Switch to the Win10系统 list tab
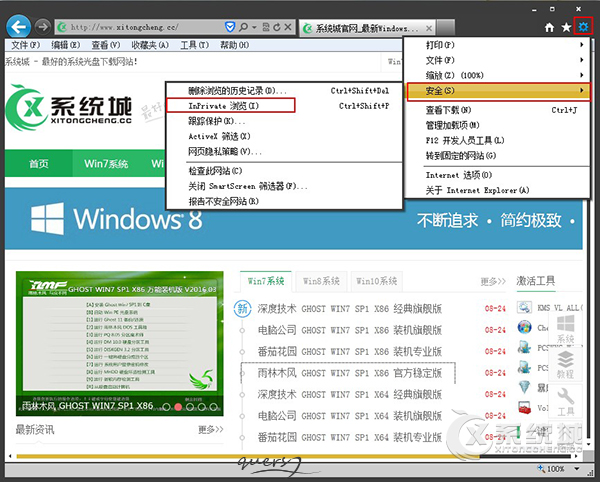This screenshot has width=600, height=482. click(377, 281)
